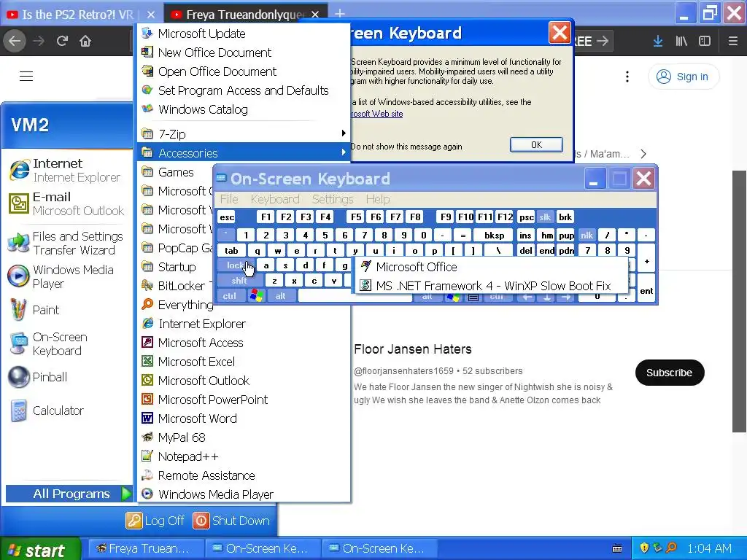The image size is (747, 560).
Task: Click Log Off button
Action: [155, 521]
